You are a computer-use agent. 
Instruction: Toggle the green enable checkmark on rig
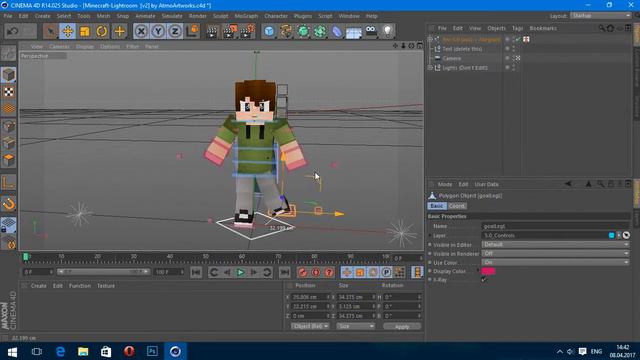pyautogui.click(x=518, y=39)
